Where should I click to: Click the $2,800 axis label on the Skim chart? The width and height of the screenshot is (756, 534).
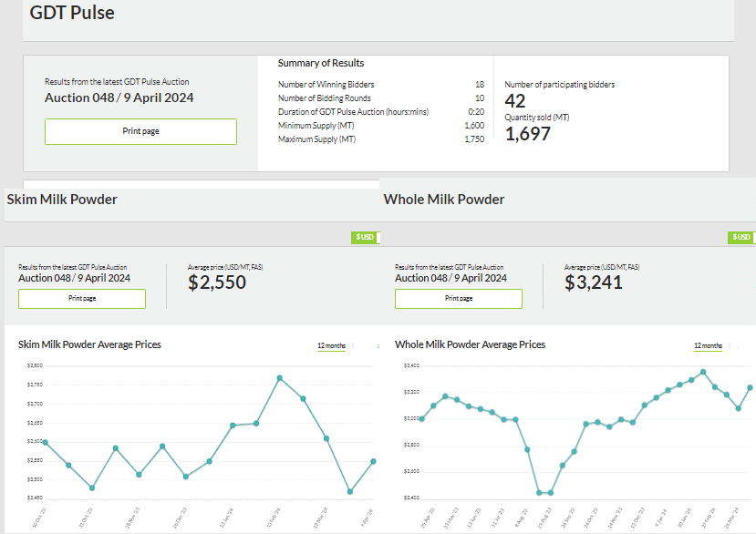(36, 365)
